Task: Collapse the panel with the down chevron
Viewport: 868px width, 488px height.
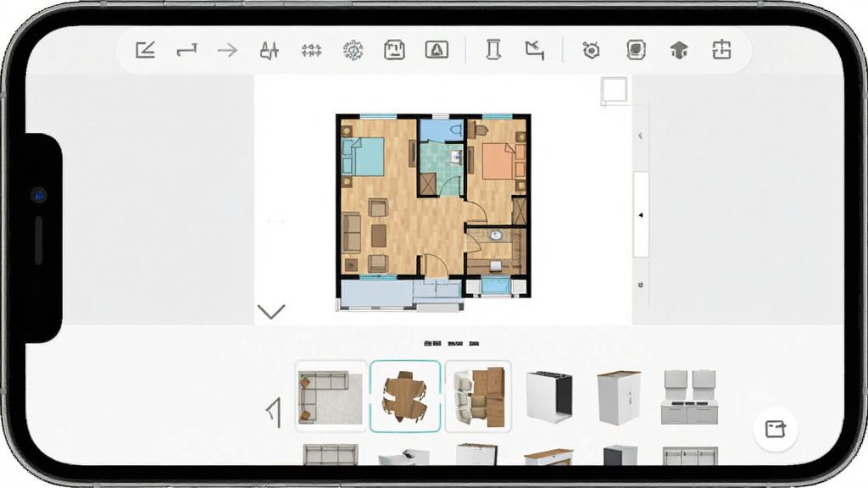Action: 271,312
